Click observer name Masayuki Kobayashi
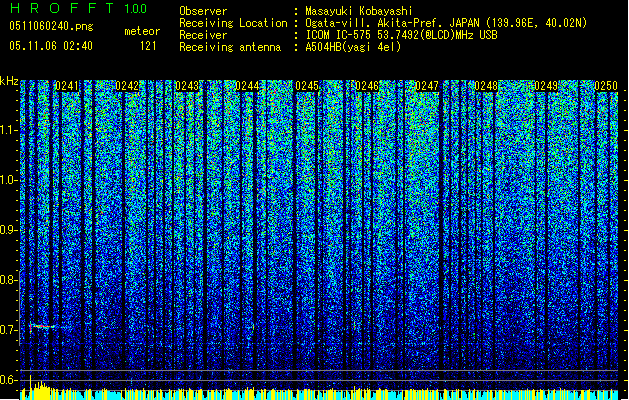 click(358, 11)
